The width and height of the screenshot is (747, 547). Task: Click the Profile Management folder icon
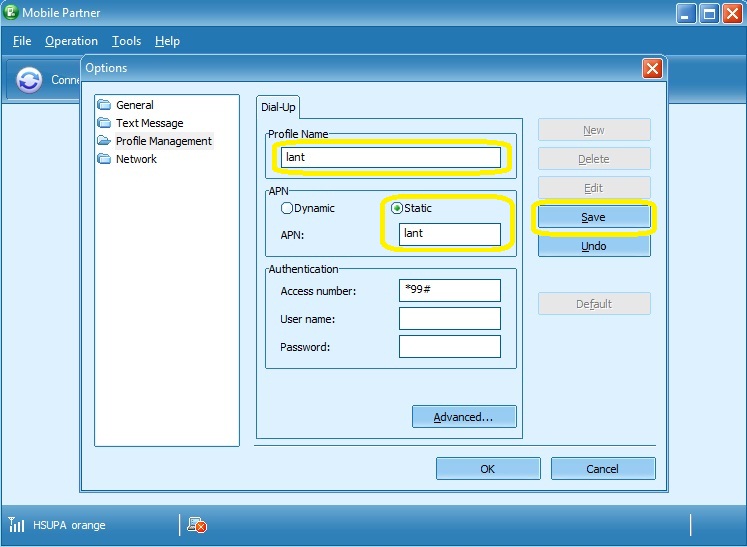coord(104,141)
